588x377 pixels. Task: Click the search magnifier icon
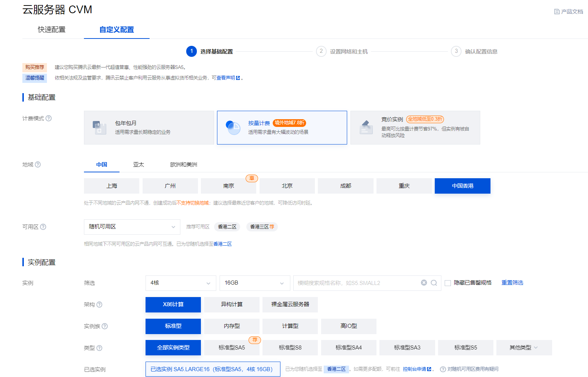point(434,283)
